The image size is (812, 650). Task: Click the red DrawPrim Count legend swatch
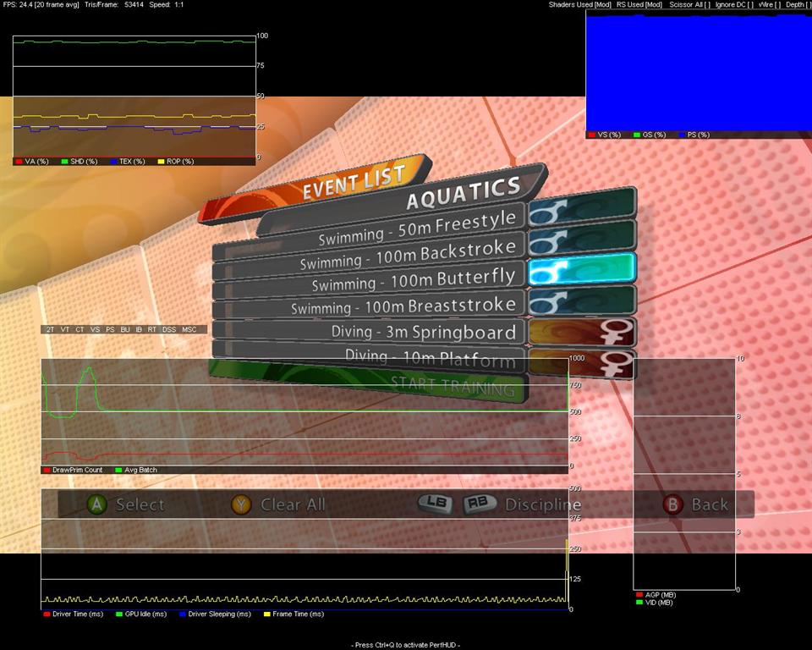pyautogui.click(x=47, y=470)
